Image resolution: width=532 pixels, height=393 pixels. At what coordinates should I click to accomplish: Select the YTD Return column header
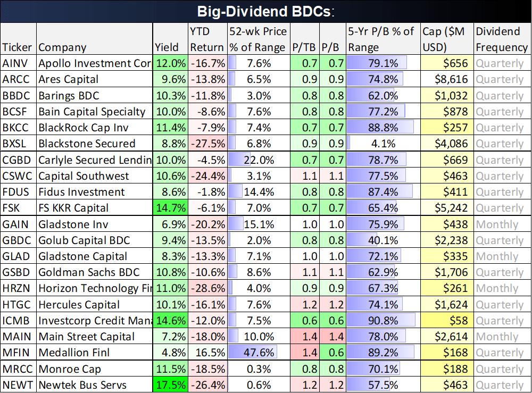coord(207,39)
